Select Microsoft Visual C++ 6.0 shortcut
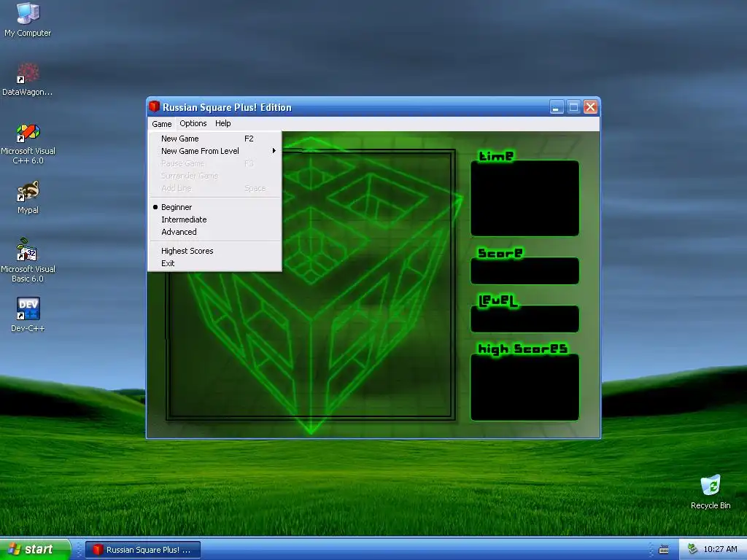 point(28,144)
